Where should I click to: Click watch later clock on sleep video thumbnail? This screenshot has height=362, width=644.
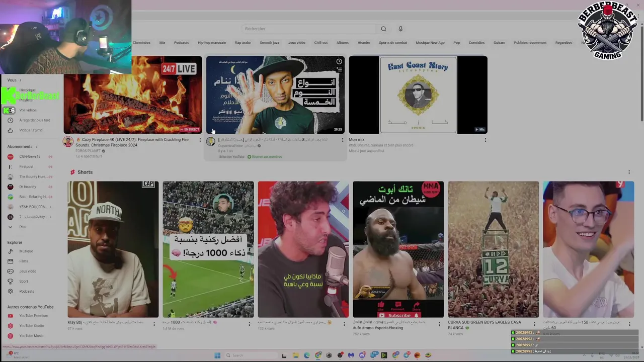339,61
